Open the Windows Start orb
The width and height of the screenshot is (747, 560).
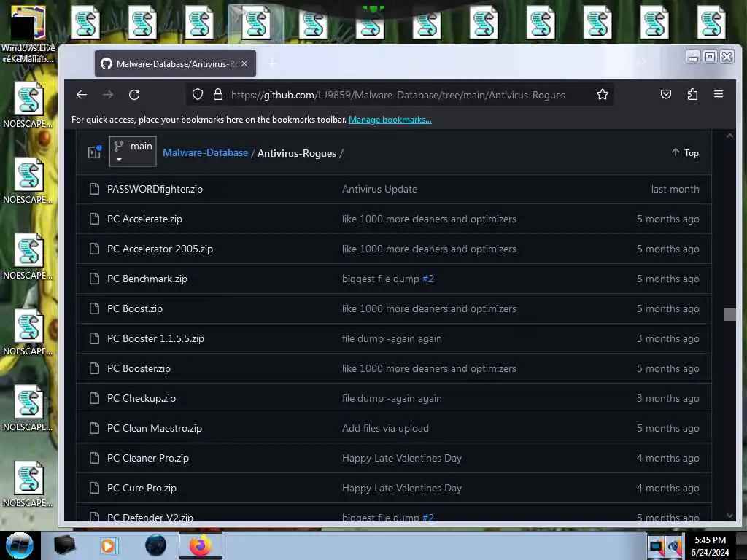[20, 545]
